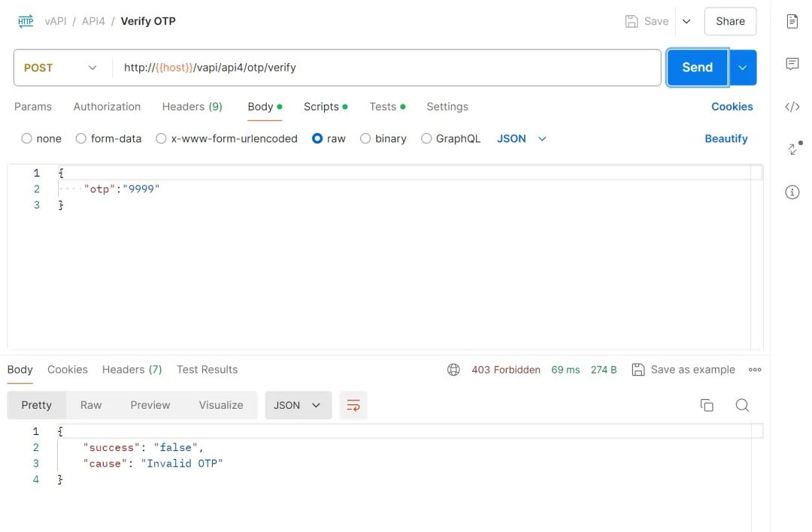Select the form-data body type
Image resolution: width=812 pixels, height=532 pixels.
point(80,139)
